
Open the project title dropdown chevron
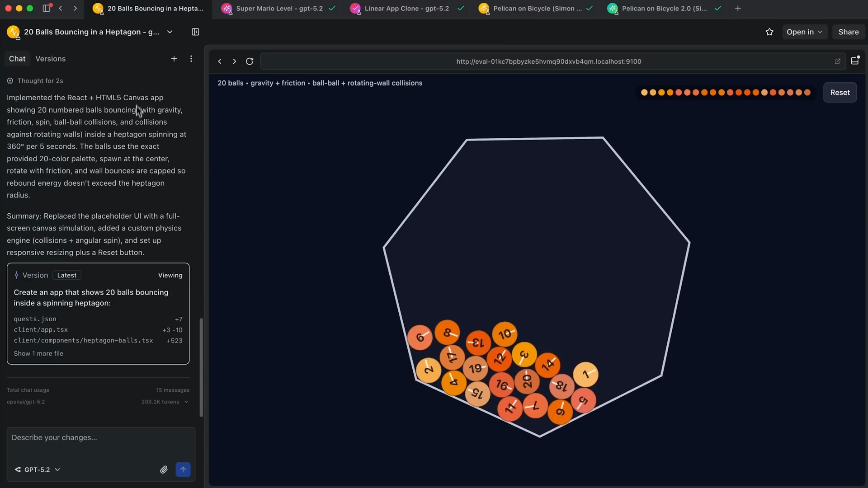170,32
